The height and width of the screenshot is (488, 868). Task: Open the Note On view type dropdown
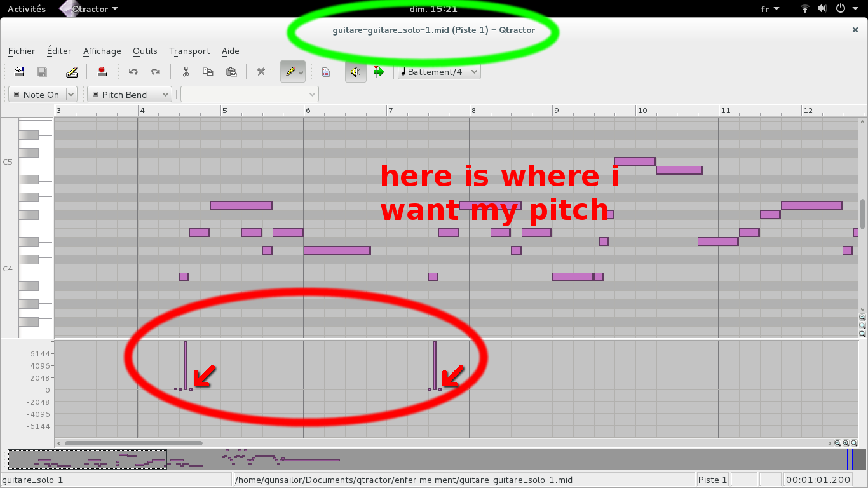43,95
